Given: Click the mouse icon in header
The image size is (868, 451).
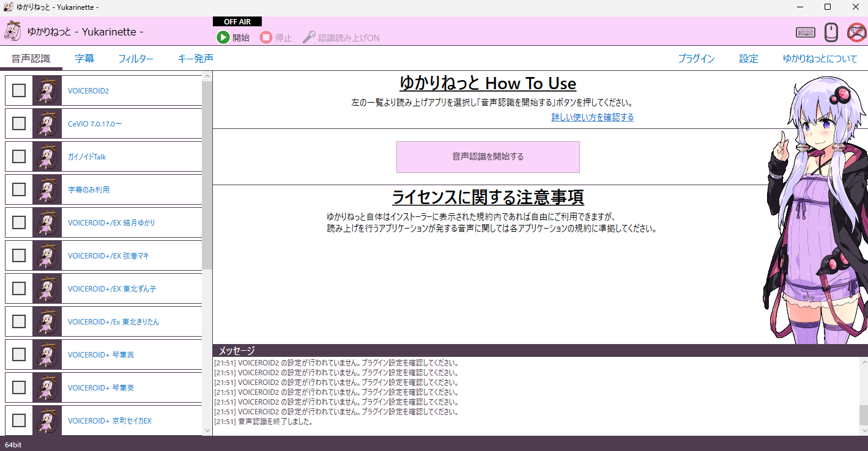Looking at the screenshot, I should [831, 32].
